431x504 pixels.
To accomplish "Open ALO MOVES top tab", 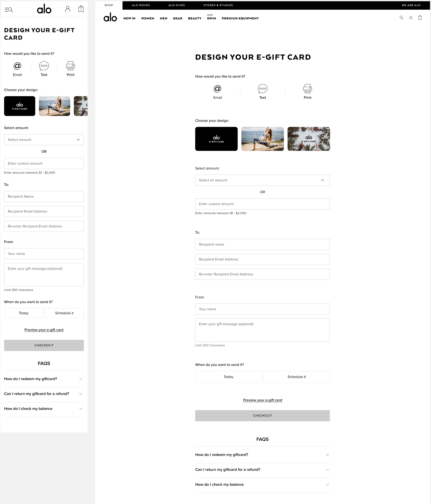I will (141, 5).
